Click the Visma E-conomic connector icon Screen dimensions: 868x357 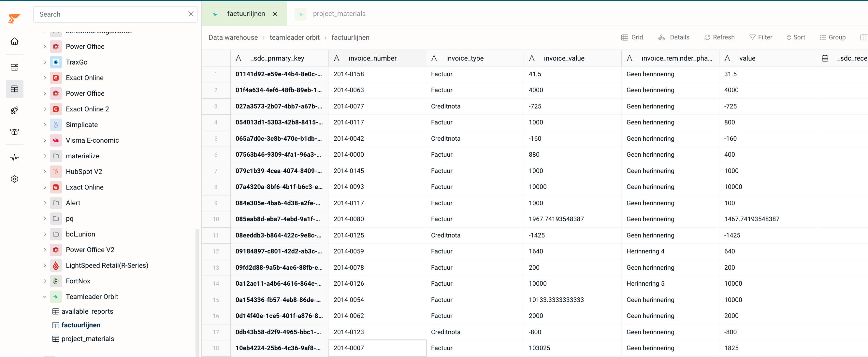pyautogui.click(x=56, y=140)
